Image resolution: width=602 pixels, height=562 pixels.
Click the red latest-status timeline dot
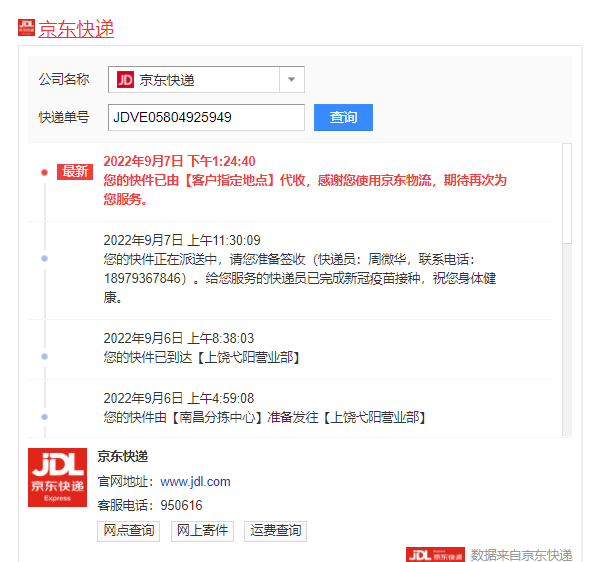(x=45, y=172)
